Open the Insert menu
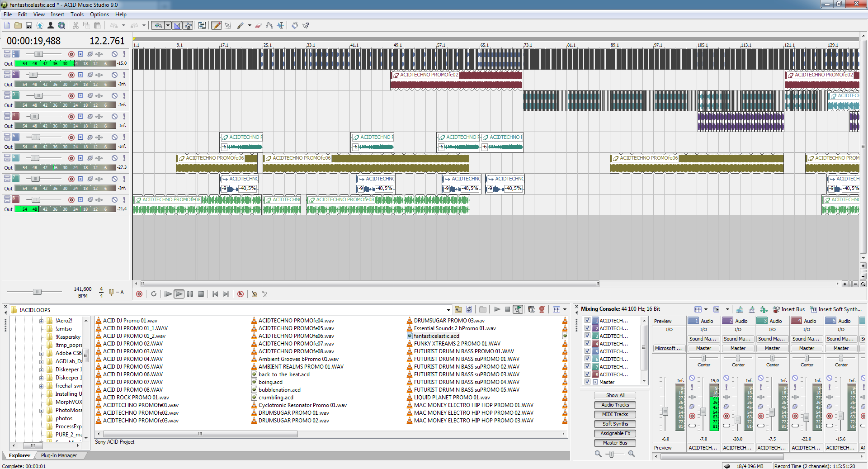The width and height of the screenshot is (868, 469). [x=57, y=14]
